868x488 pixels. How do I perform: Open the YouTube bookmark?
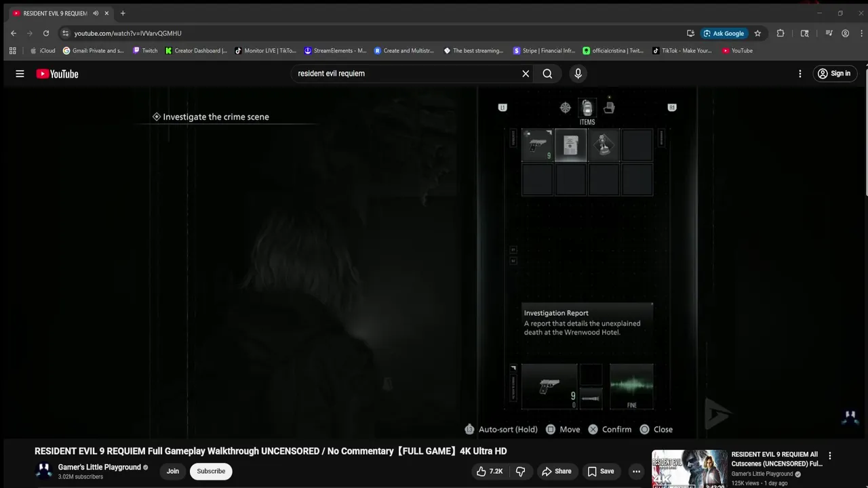click(737, 50)
